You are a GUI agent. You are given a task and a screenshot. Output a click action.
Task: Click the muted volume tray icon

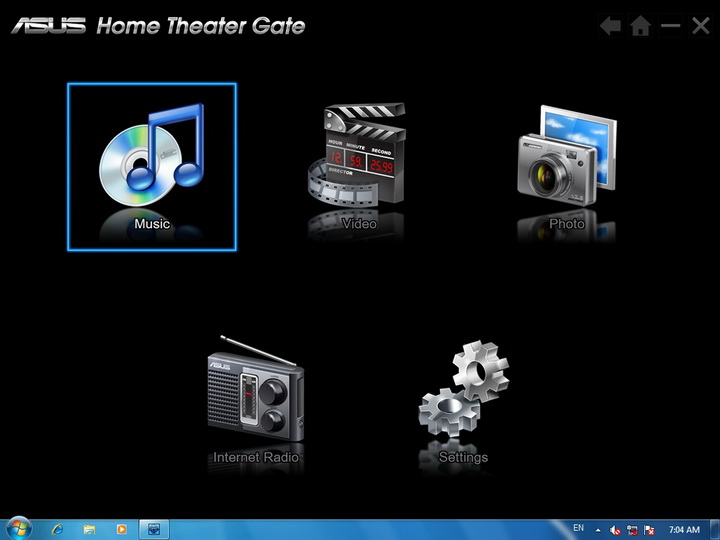point(615,530)
